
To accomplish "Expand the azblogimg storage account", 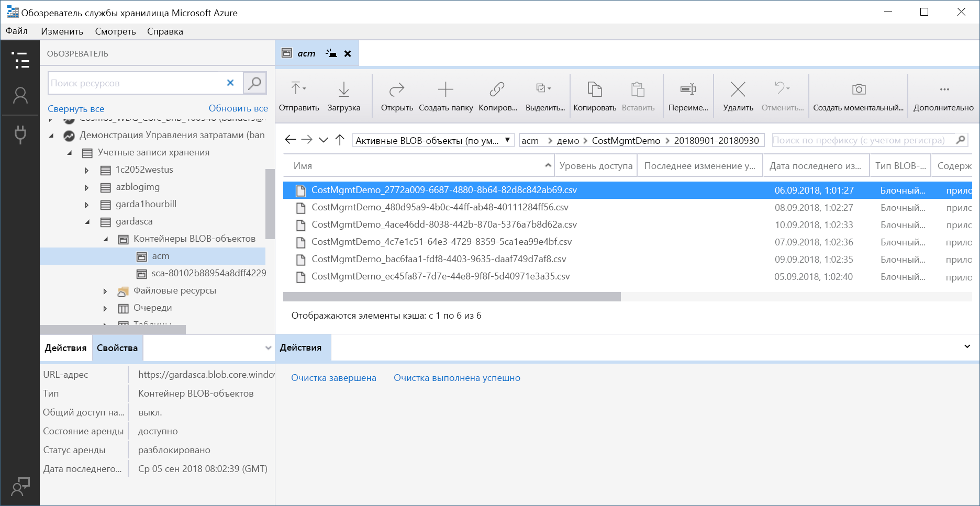I will click(87, 187).
